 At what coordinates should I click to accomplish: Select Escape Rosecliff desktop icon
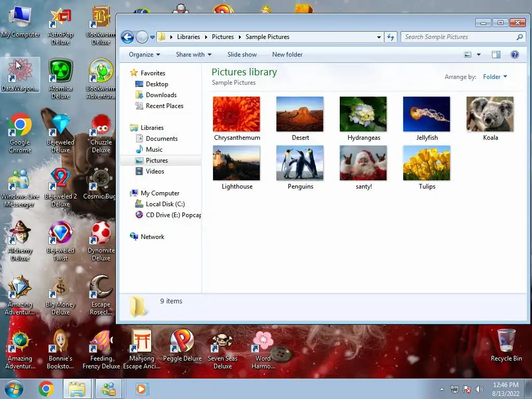click(101, 295)
